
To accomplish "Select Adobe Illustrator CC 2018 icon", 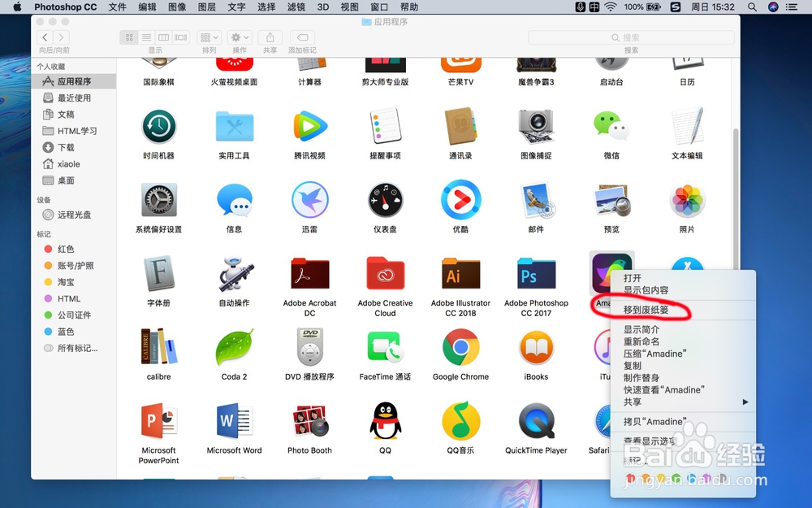I will pos(460,273).
